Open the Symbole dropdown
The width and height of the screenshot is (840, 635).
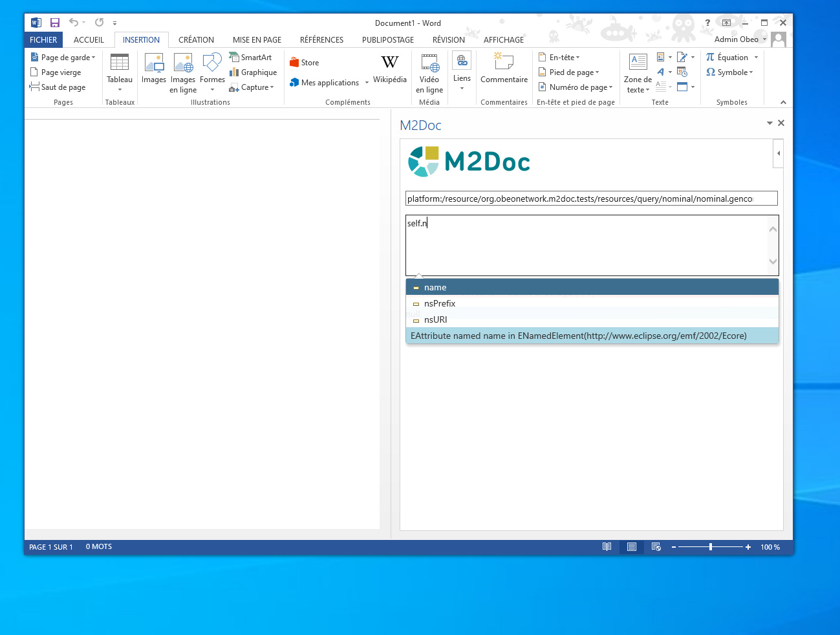[730, 72]
